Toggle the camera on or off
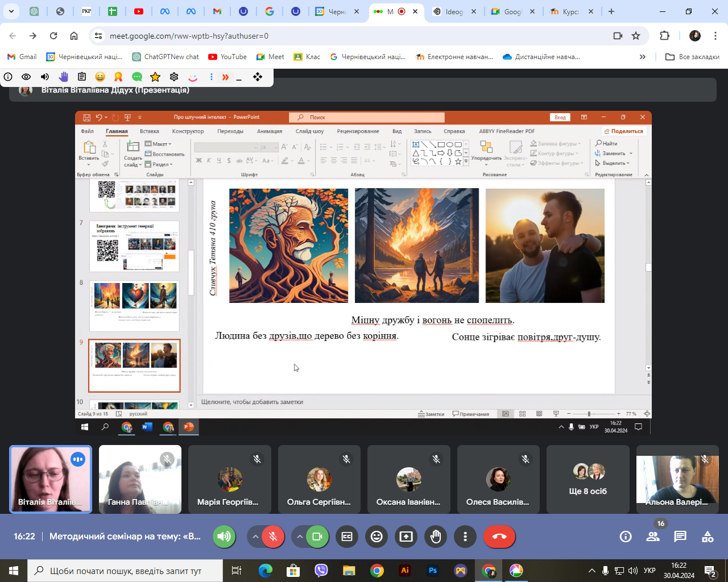This screenshot has width=728, height=582. click(x=317, y=537)
